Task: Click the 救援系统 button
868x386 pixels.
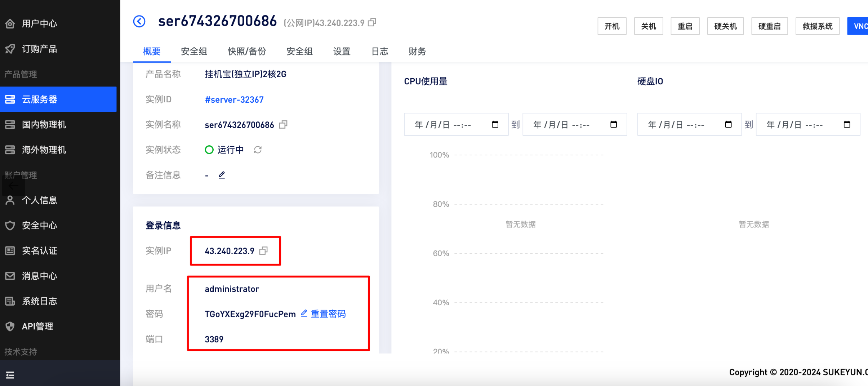Action: pos(817,26)
